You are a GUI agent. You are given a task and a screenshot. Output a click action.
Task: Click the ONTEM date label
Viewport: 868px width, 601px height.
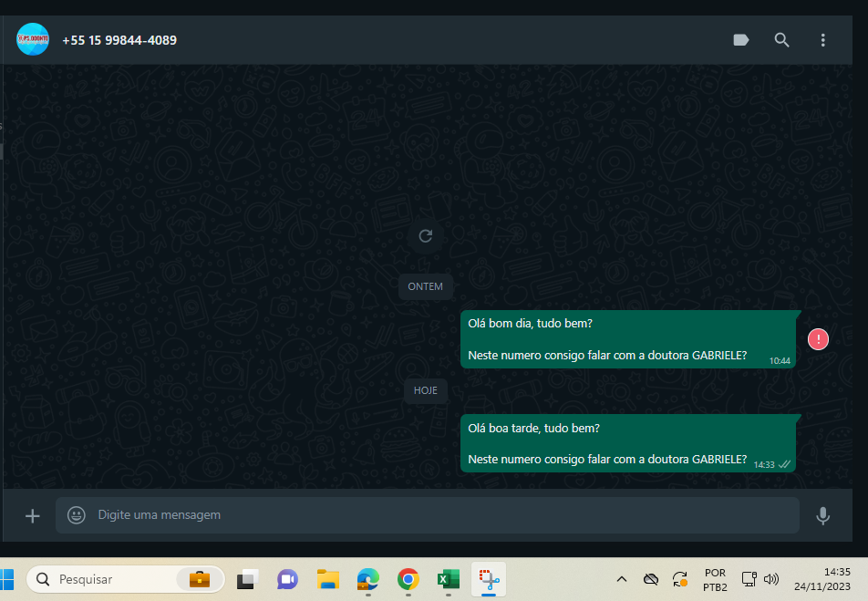tap(425, 286)
